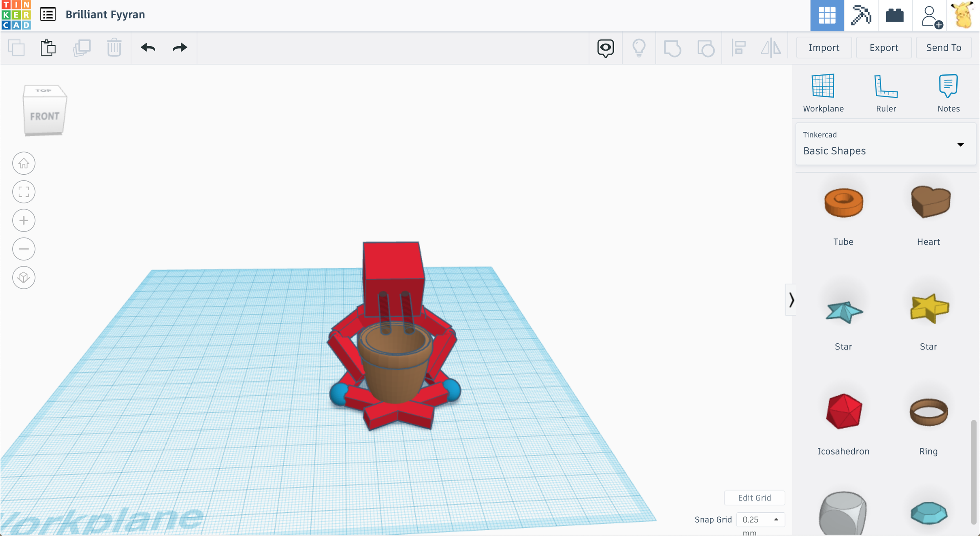Click the ViewCube home button
The height and width of the screenshot is (536, 980).
coord(24,163)
